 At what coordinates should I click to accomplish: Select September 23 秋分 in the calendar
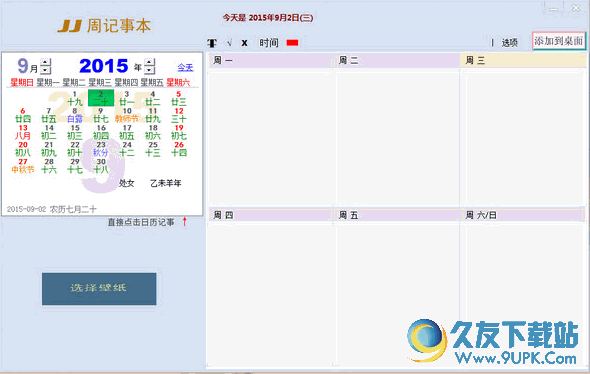pos(101,149)
